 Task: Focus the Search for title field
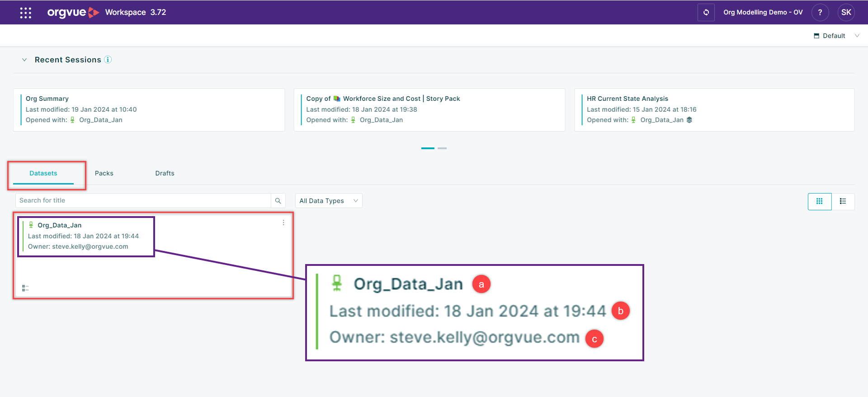143,201
